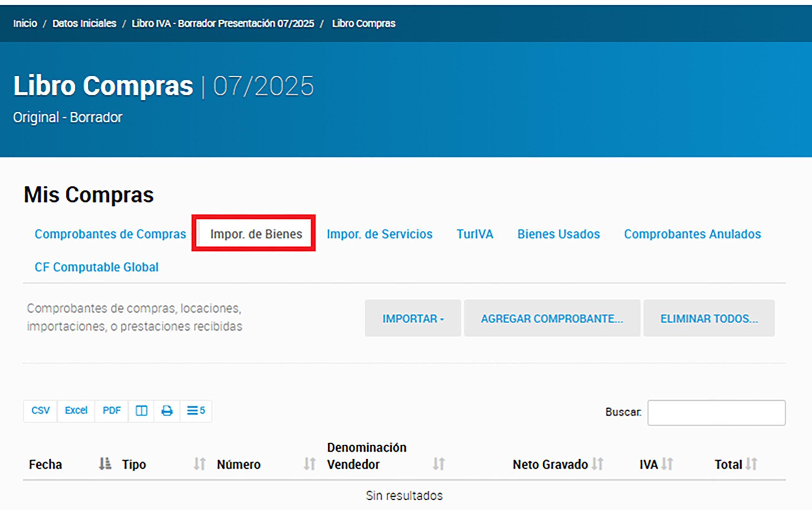
Task: Click AGREGAR COMPROBANTE button
Action: pos(552,318)
